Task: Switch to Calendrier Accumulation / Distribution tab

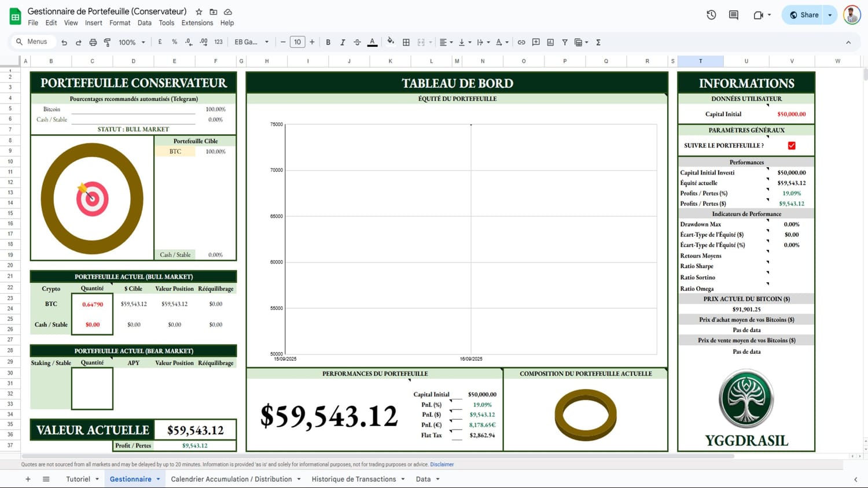Action: tap(231, 479)
